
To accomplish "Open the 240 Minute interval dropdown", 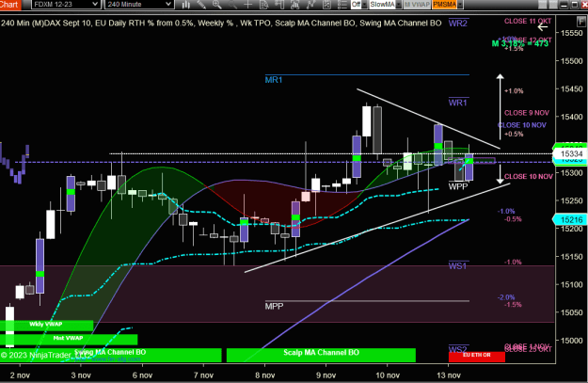I will [139, 5].
